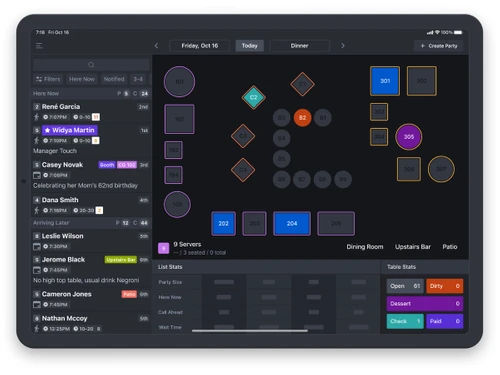
Task: Click the Upstairs Bar tag on Jerome Black
Action: (x=121, y=260)
